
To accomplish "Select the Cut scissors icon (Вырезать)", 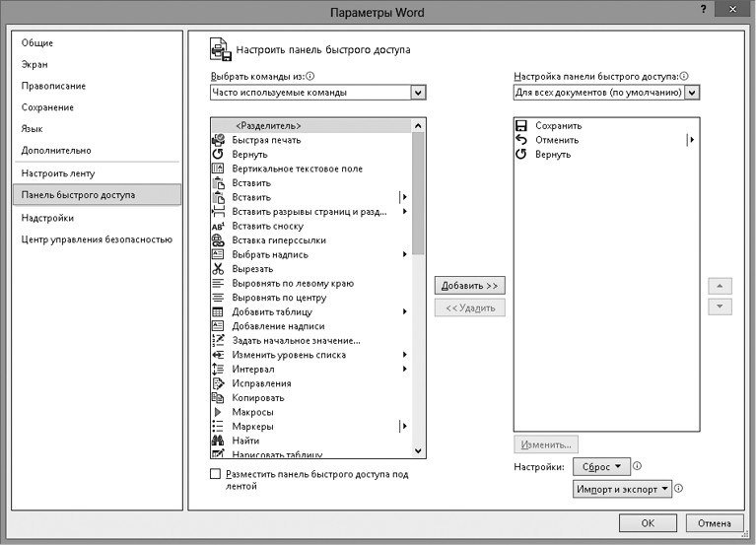I will click(x=218, y=269).
